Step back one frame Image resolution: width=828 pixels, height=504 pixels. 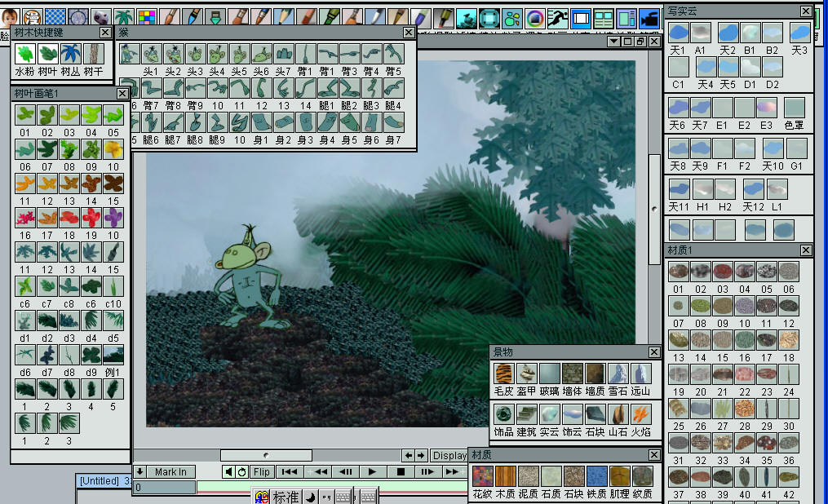click(346, 472)
